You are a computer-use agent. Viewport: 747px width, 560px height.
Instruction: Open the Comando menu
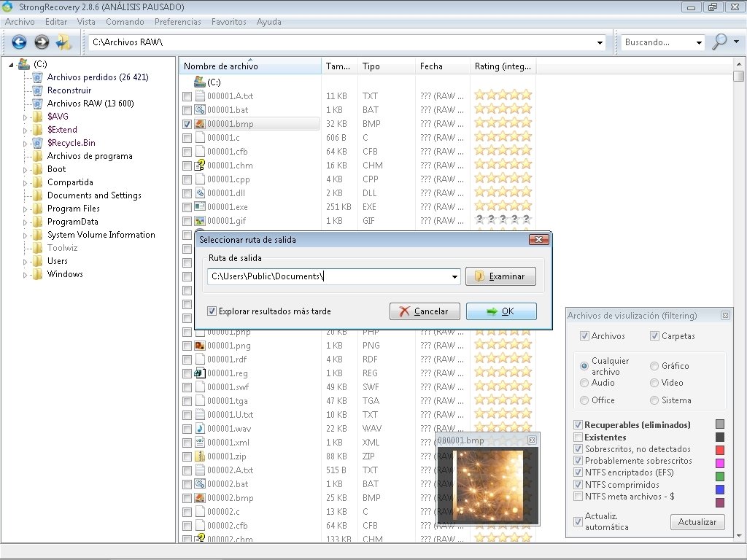(125, 22)
